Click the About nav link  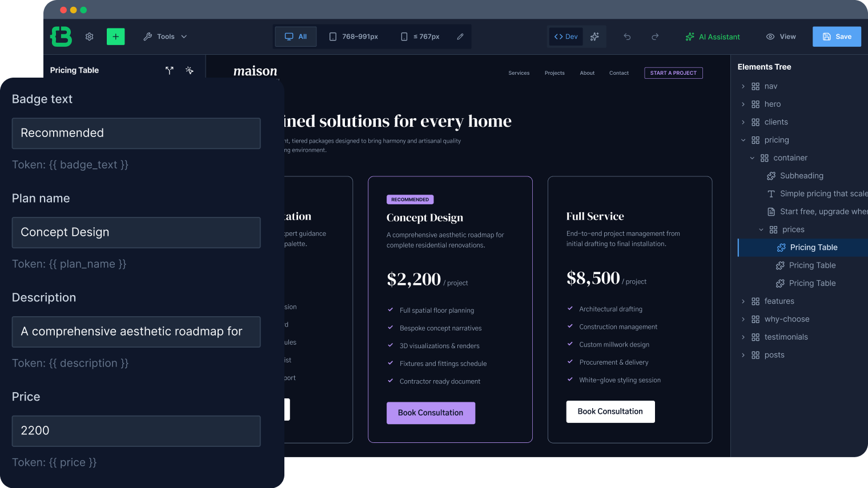point(587,73)
